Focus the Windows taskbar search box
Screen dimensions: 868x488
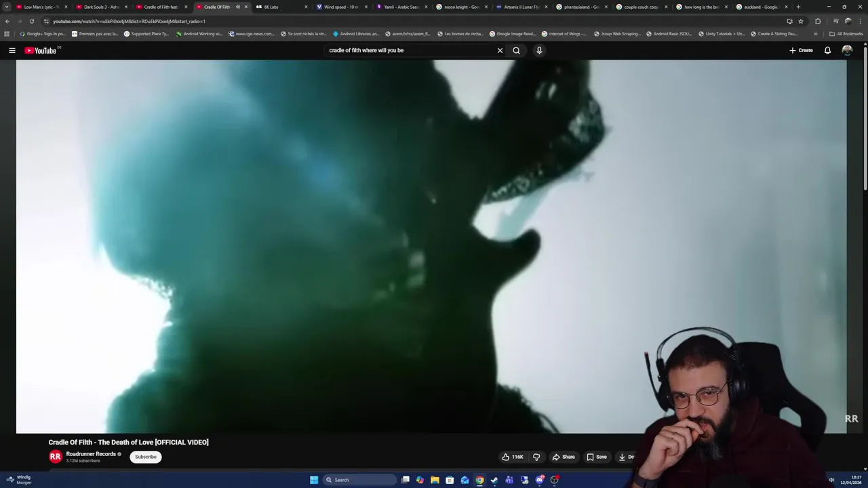[359, 480]
